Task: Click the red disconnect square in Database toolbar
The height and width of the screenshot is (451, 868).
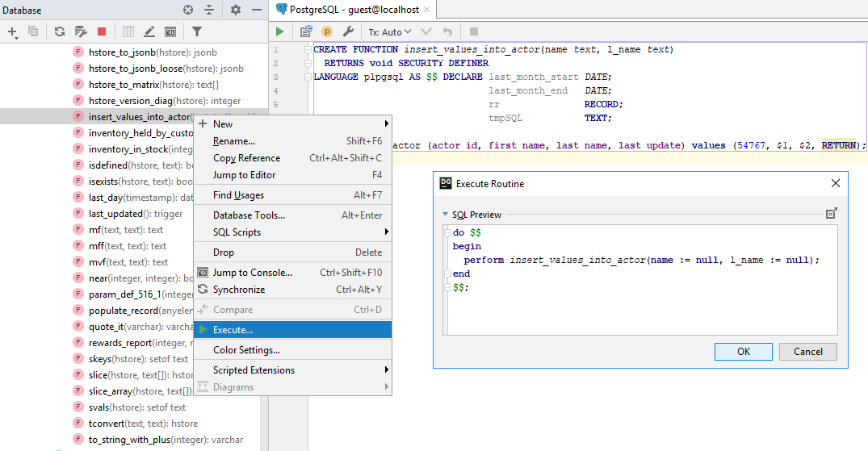Action: 101,31
